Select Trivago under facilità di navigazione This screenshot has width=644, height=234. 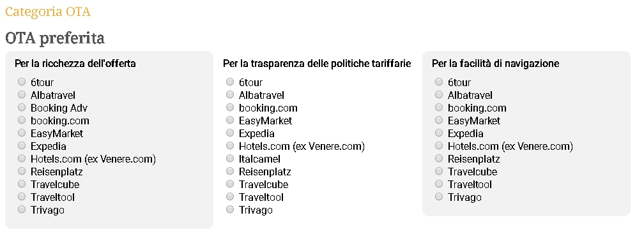[439, 197]
